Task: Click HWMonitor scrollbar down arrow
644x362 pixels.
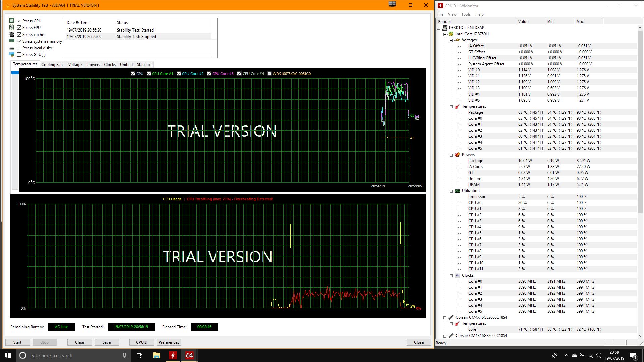Action: click(x=640, y=336)
